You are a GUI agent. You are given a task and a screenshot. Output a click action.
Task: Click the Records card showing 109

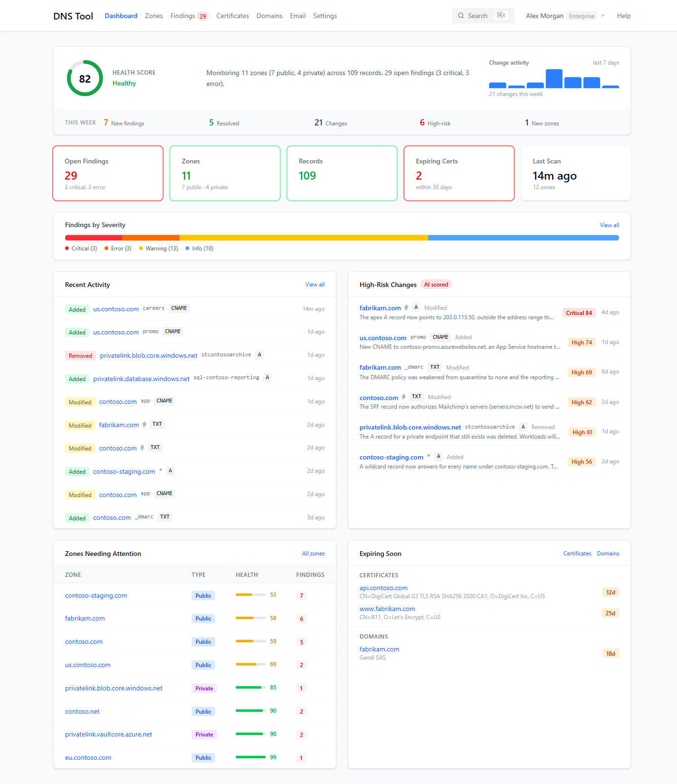pos(342,173)
